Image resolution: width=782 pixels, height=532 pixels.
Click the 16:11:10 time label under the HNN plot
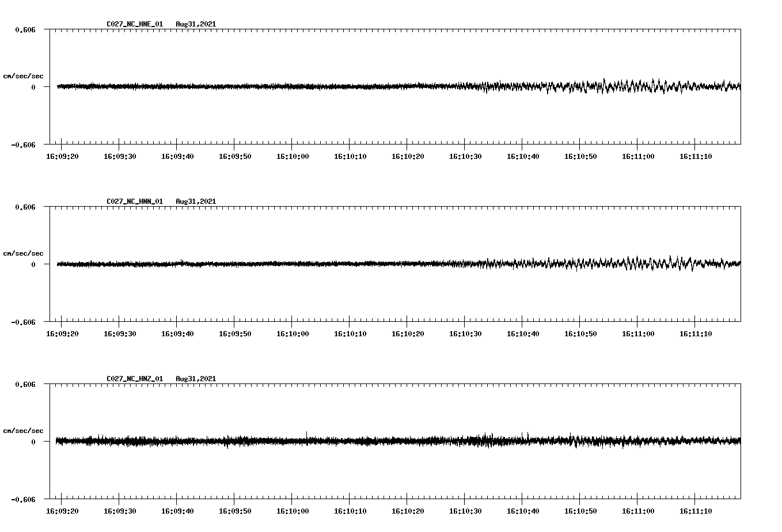coord(696,334)
